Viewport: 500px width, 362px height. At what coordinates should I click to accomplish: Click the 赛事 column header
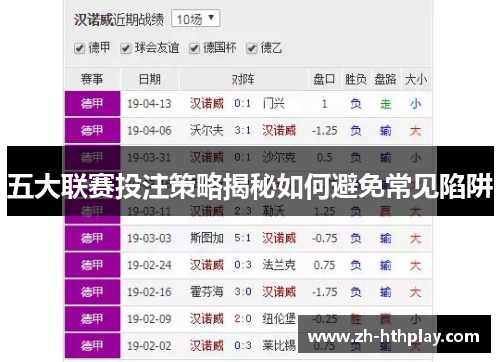click(92, 79)
